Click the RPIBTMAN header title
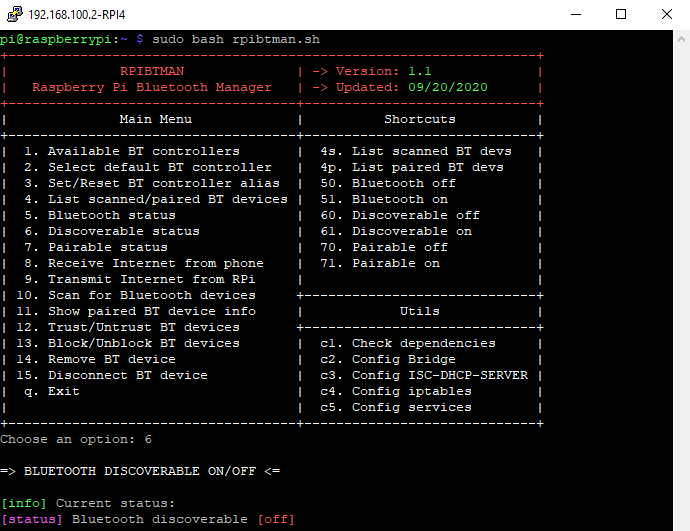 coord(152,71)
